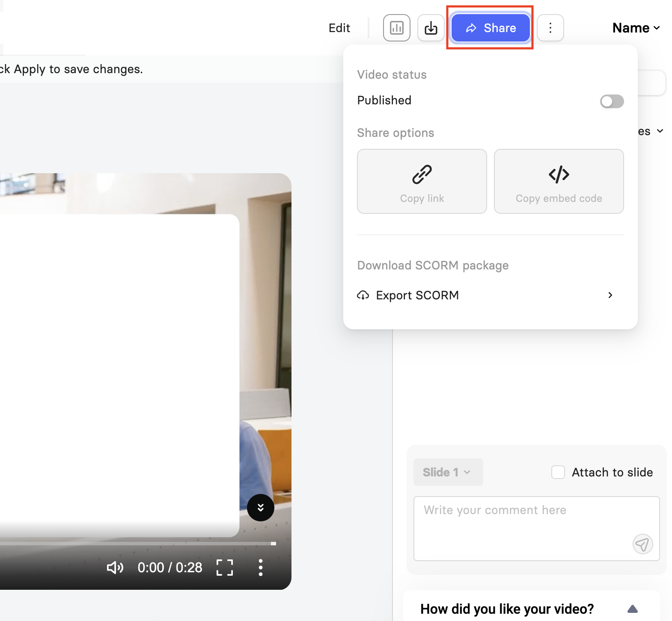This screenshot has width=672, height=621.
Task: Select Export SCORM menu entry
Action: pos(490,295)
